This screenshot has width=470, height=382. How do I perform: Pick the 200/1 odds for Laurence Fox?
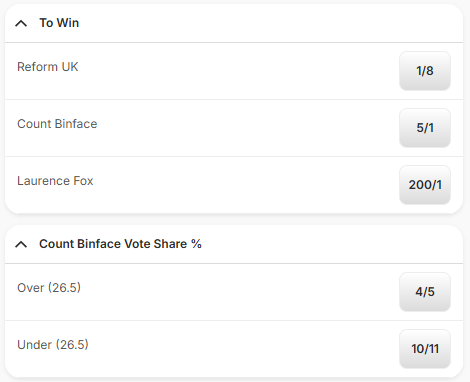[x=425, y=185]
